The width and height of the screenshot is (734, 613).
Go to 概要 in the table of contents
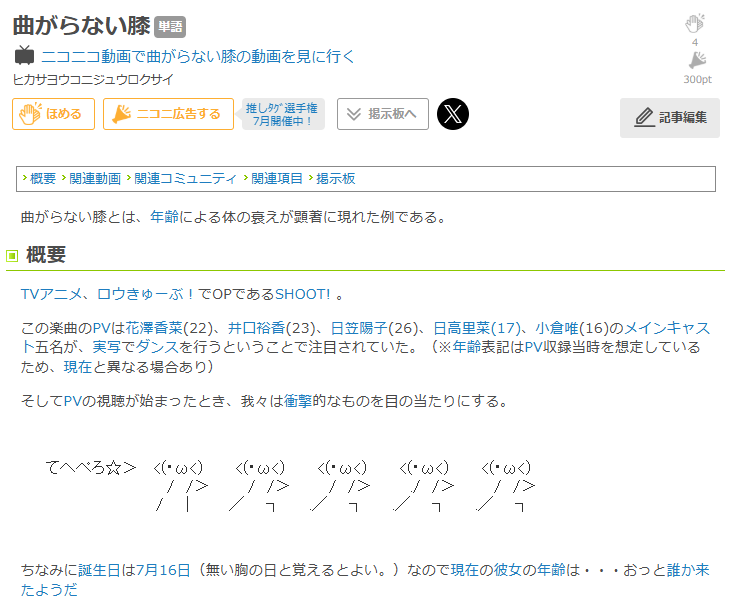[x=43, y=178]
